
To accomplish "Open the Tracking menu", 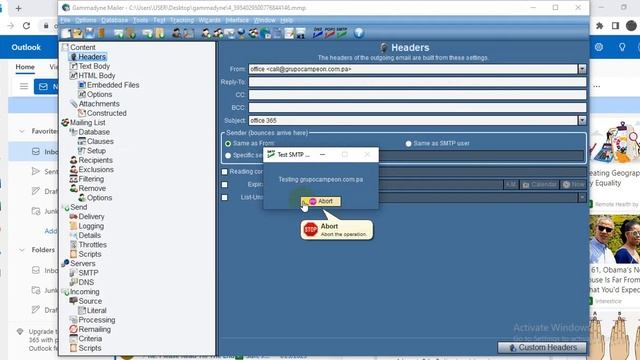I will [x=182, y=20].
